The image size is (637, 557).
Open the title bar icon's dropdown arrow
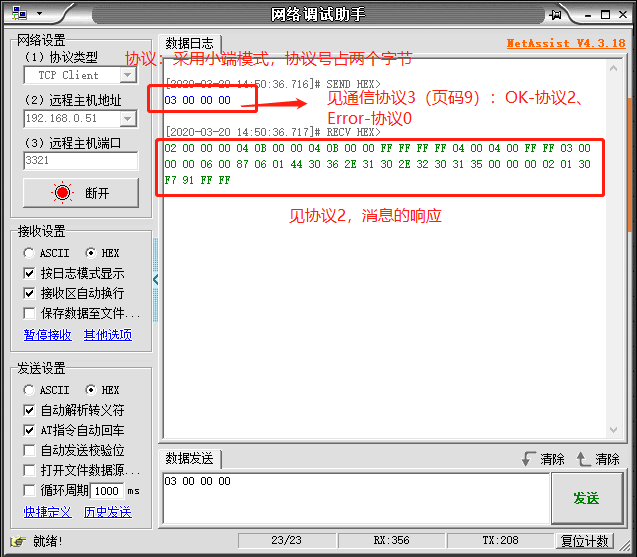coord(39,13)
